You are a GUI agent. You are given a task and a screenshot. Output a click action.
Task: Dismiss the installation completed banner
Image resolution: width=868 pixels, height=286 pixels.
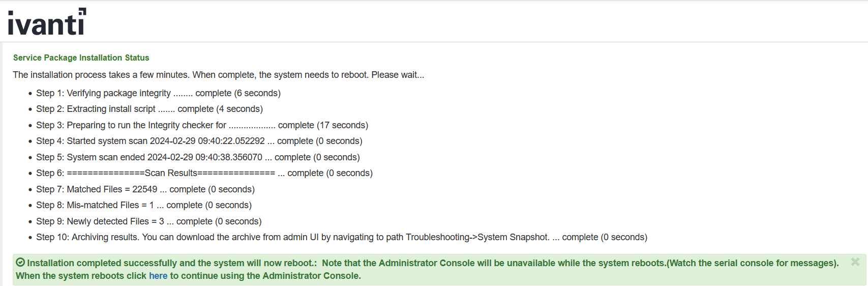coord(855,262)
